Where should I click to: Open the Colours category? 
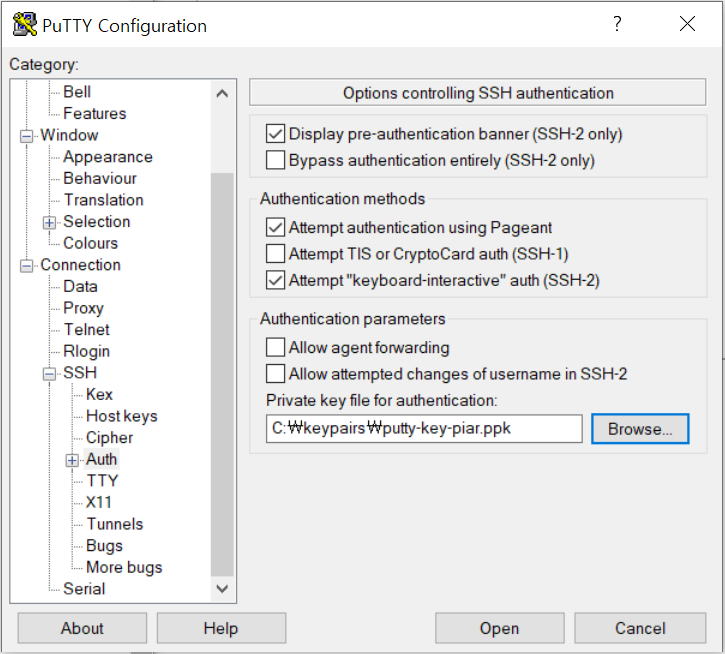pyautogui.click(x=91, y=243)
